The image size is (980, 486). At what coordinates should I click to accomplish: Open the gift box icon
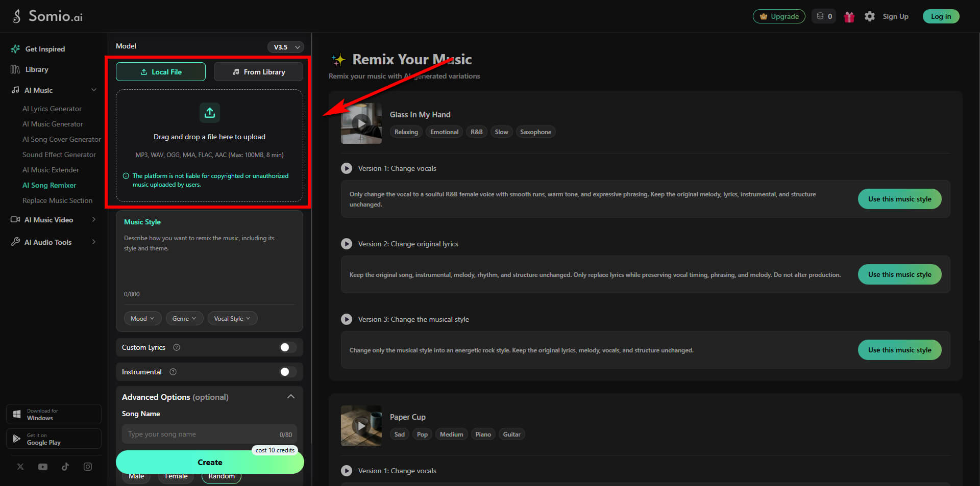click(849, 17)
